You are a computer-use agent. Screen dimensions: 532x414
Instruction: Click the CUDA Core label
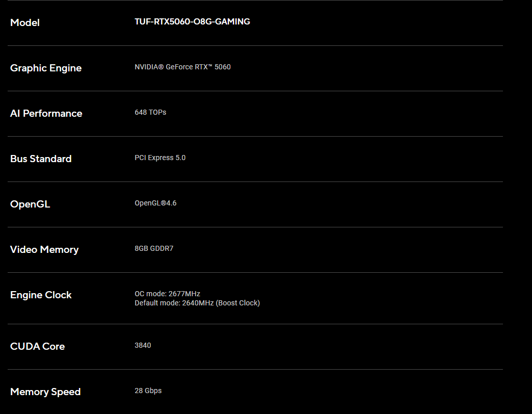click(37, 346)
